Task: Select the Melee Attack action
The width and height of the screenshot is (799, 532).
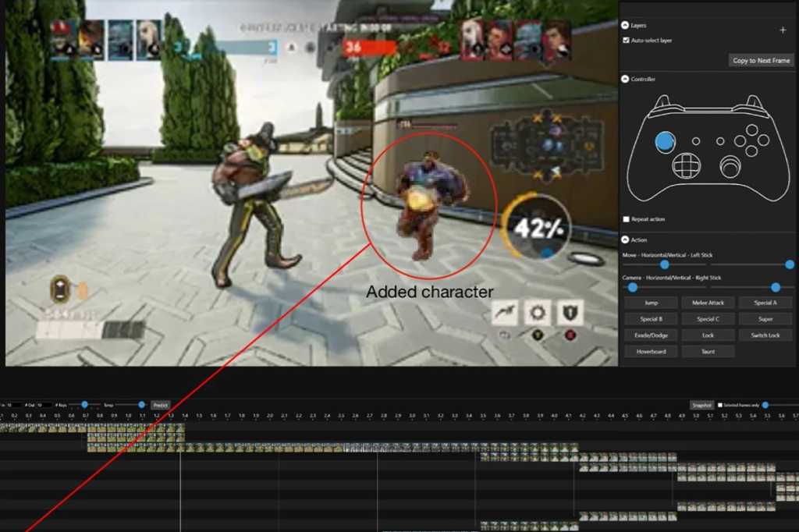Action: point(708,303)
